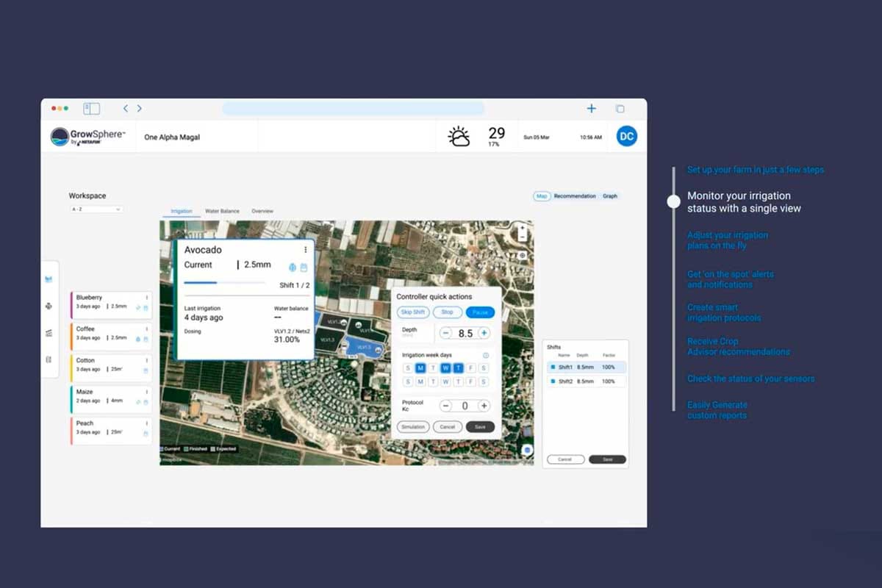Click the Skip Shift button
This screenshot has width=882, height=588.
click(x=414, y=312)
